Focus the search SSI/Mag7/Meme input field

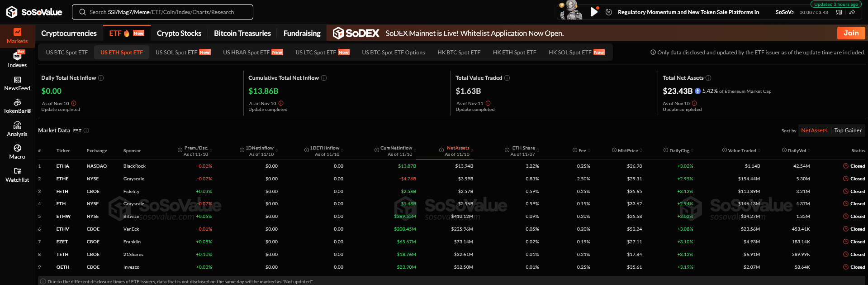coord(162,12)
